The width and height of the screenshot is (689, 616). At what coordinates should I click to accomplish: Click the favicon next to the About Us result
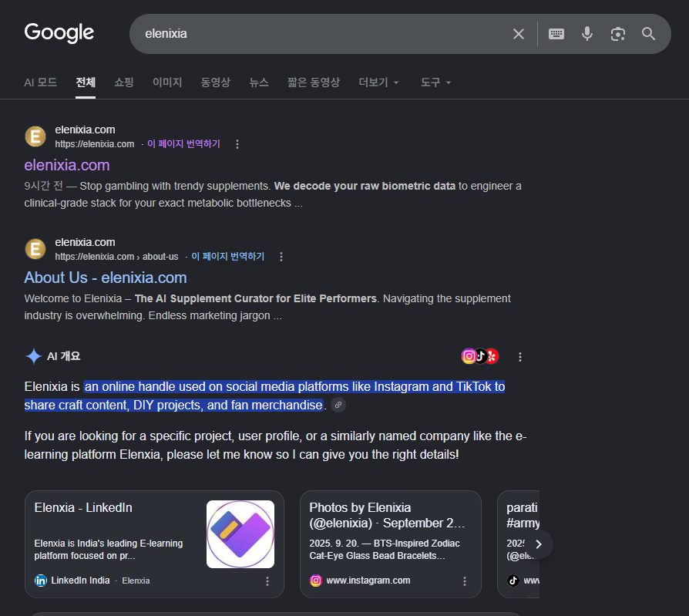coord(35,249)
